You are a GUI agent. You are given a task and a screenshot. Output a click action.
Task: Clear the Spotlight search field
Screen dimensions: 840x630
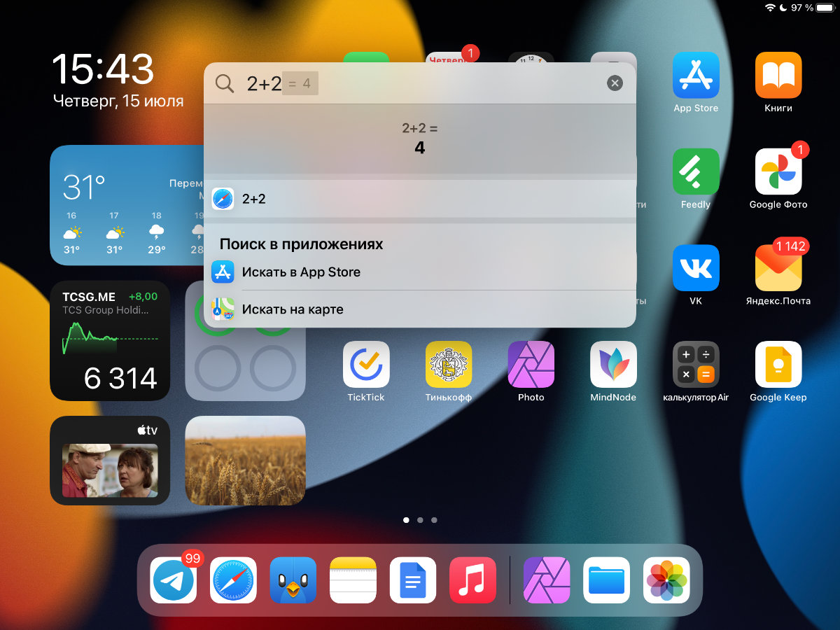coord(615,84)
